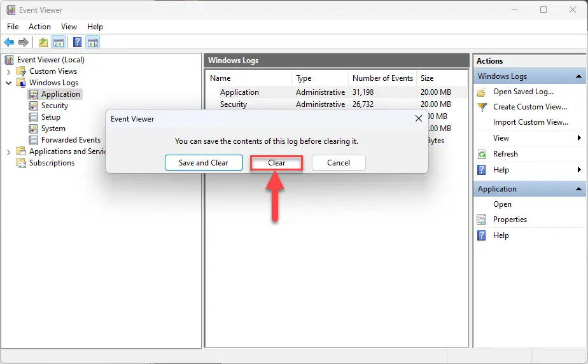Click the Help icon under Windows Logs actions
The height and width of the screenshot is (364, 588).
(482, 170)
